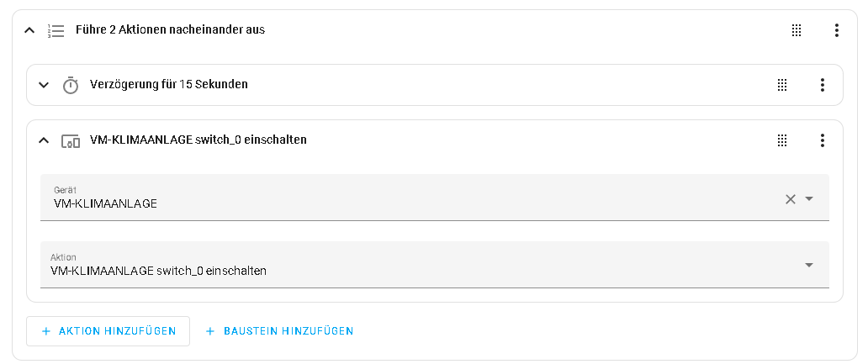Collapse the VM-KLIMAANLAGE switch_0 einschalten action
This screenshot has width=868, height=364.
click(44, 140)
